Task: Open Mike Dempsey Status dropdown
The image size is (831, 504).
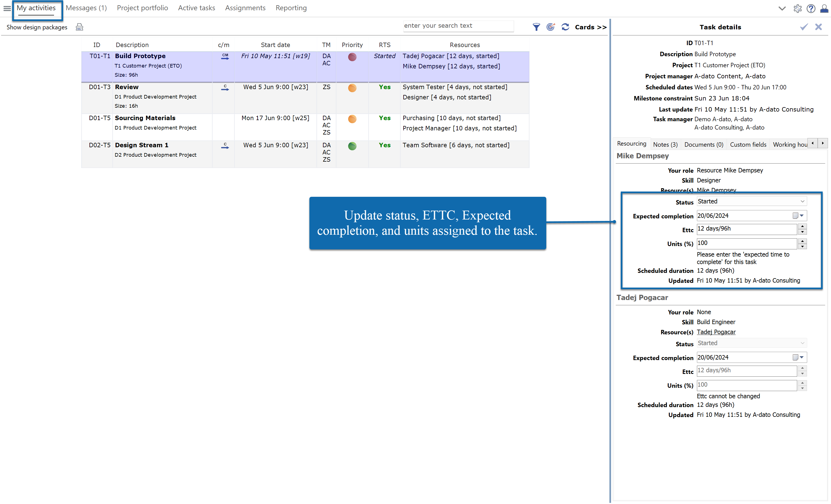Action: [x=752, y=201]
